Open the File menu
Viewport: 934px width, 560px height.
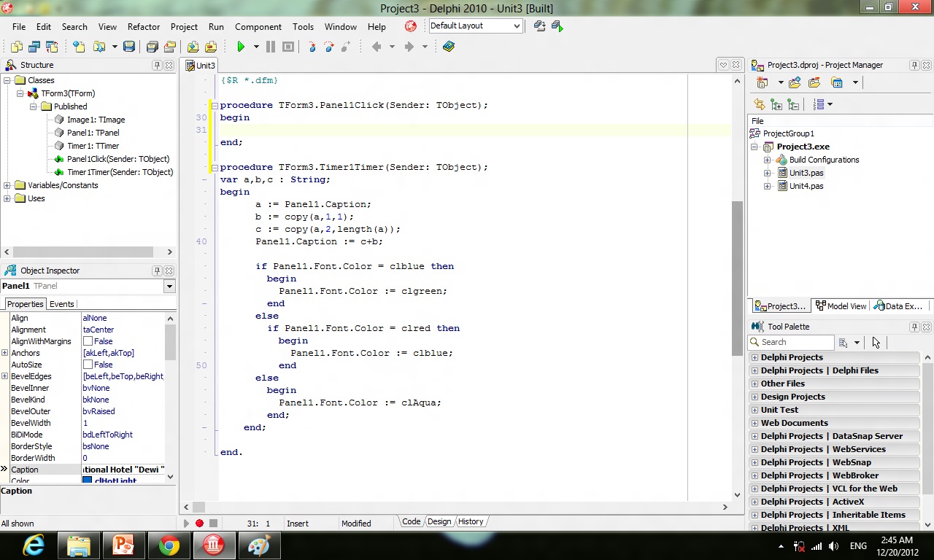19,27
